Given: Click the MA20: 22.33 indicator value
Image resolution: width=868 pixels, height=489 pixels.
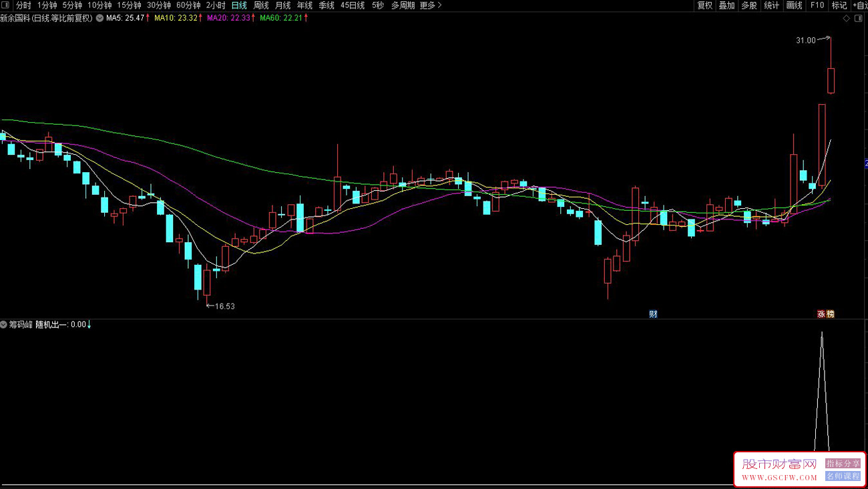Looking at the screenshot, I should point(228,19).
